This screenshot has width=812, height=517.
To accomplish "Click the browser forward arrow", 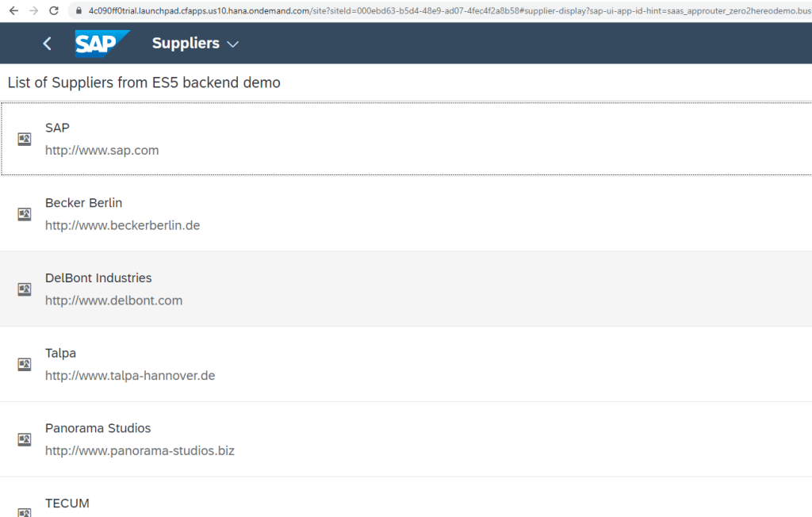I will (x=33, y=10).
